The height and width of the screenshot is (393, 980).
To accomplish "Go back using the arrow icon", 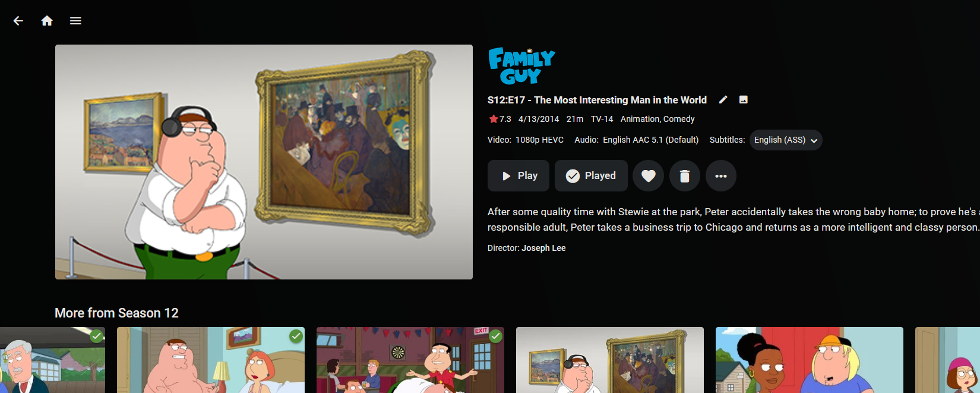I will tap(18, 21).
